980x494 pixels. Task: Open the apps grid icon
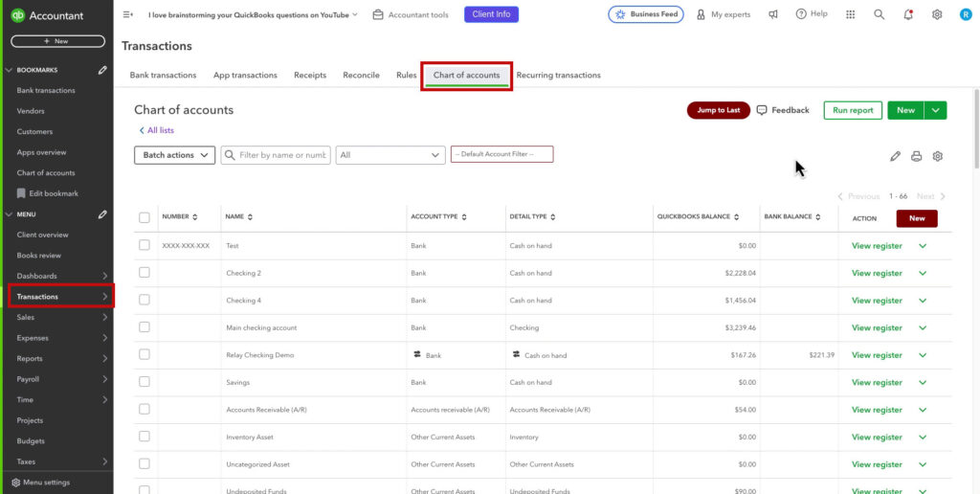(x=851, y=14)
